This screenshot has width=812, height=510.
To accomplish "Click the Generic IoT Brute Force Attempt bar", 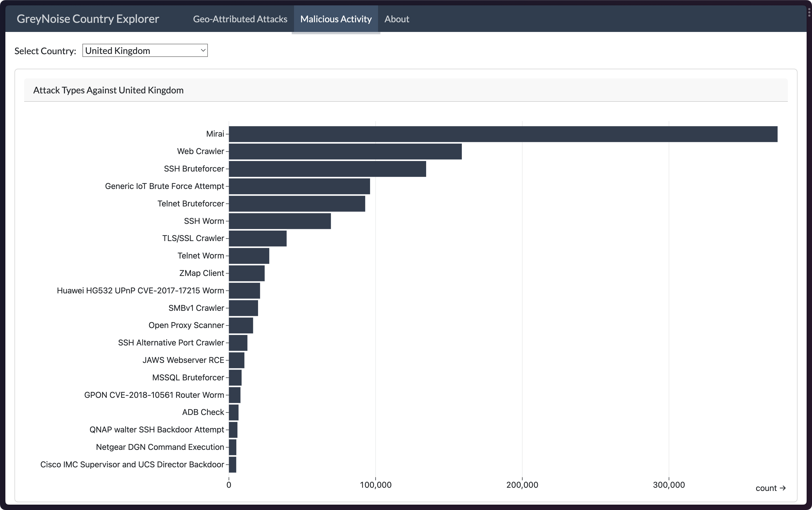I will point(299,186).
